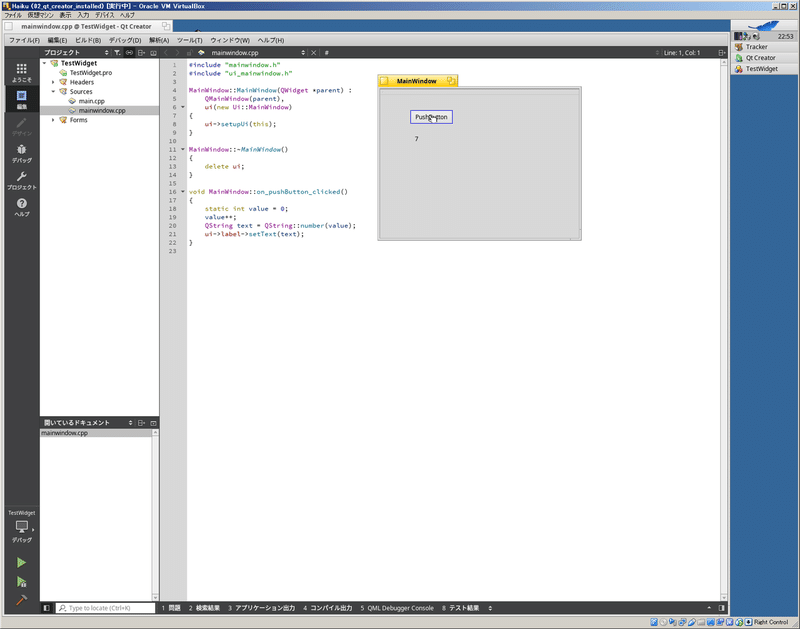Close the mainwindow.cpp document
Image resolution: width=800 pixels, height=629 pixels.
pos(314,53)
